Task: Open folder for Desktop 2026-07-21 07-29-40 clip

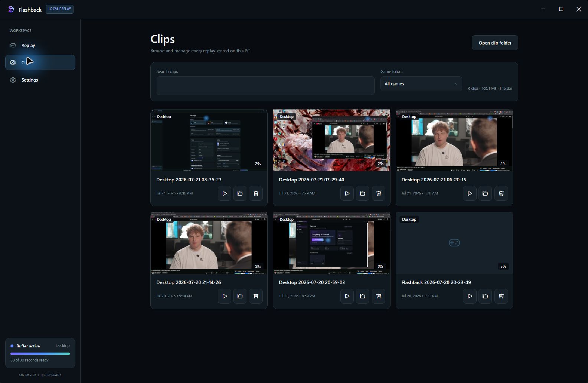Action: (x=363, y=193)
